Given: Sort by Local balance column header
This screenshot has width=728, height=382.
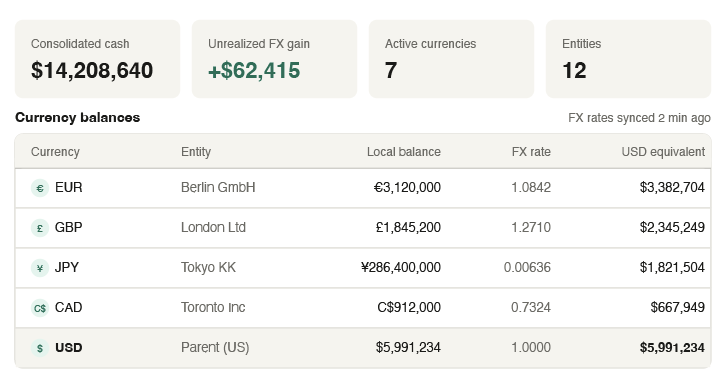Looking at the screenshot, I should tap(403, 152).
